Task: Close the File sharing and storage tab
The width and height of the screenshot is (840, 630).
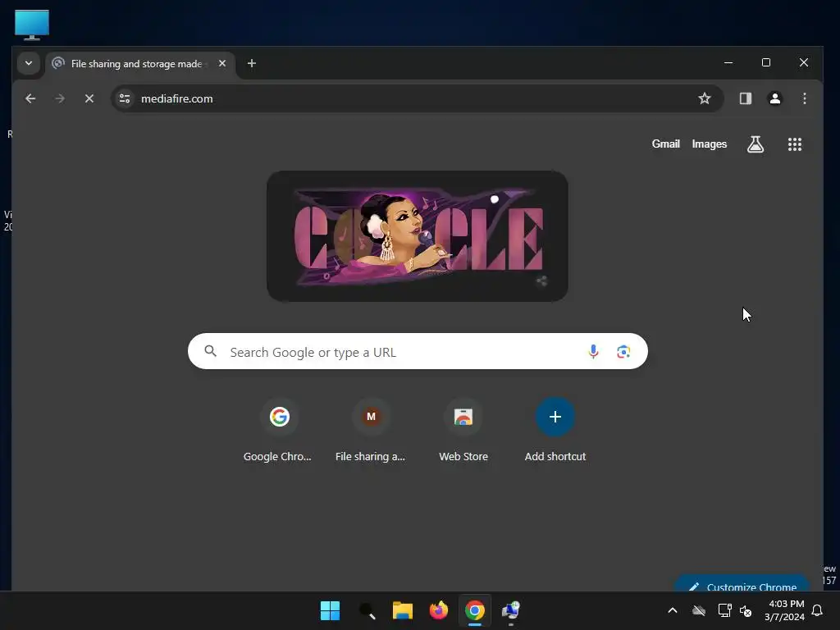Action: (222, 63)
